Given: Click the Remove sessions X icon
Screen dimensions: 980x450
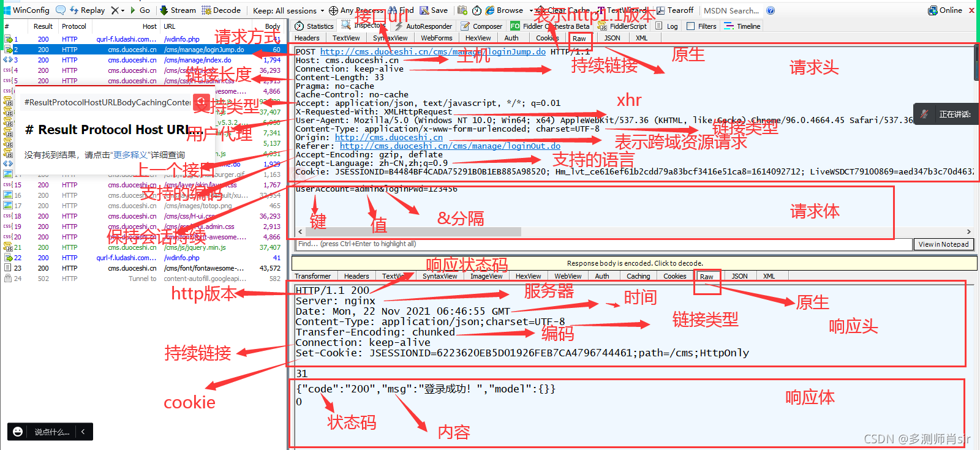Looking at the screenshot, I should tap(115, 10).
